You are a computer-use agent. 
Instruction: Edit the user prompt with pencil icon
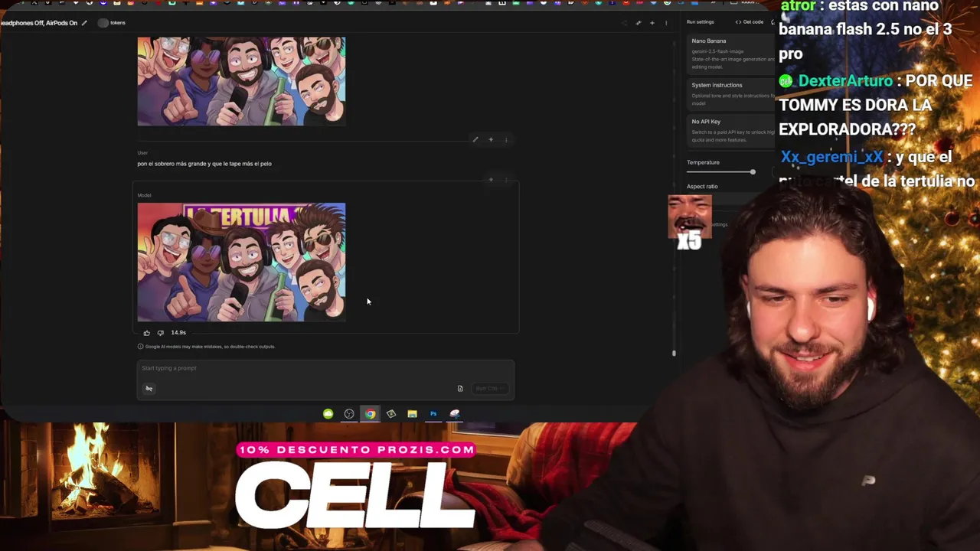pyautogui.click(x=475, y=140)
